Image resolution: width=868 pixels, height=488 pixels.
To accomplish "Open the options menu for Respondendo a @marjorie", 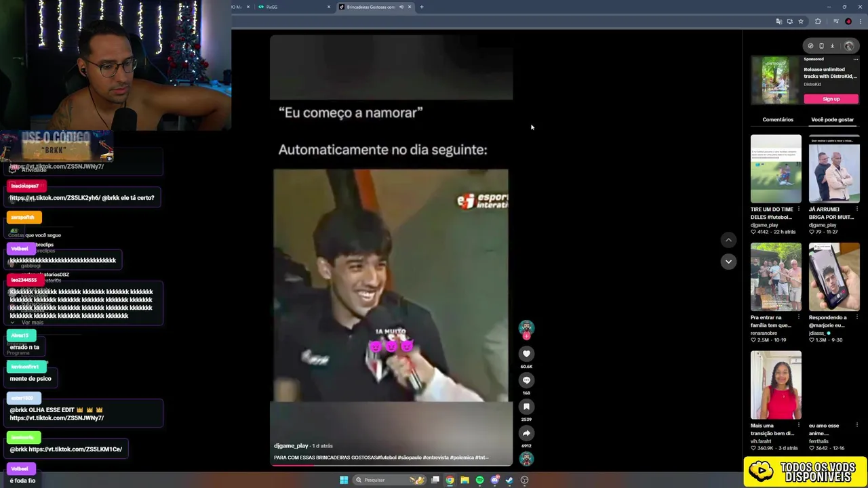I will [x=858, y=318].
